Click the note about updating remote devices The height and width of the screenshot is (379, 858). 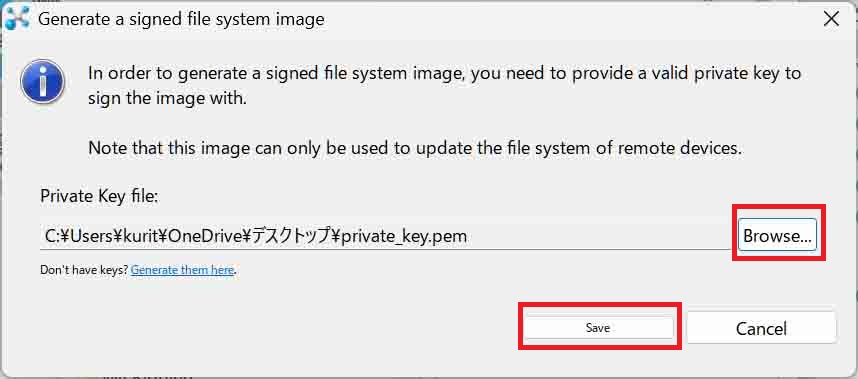coord(415,148)
